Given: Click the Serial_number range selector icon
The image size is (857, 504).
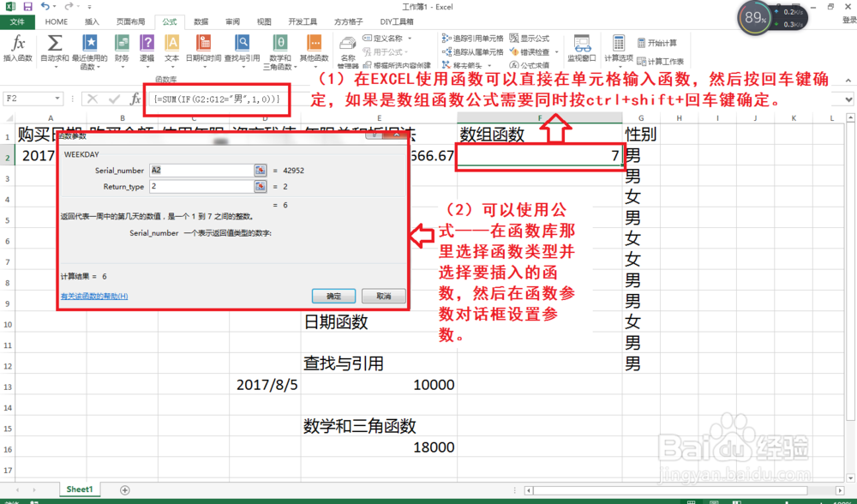Looking at the screenshot, I should pyautogui.click(x=261, y=170).
